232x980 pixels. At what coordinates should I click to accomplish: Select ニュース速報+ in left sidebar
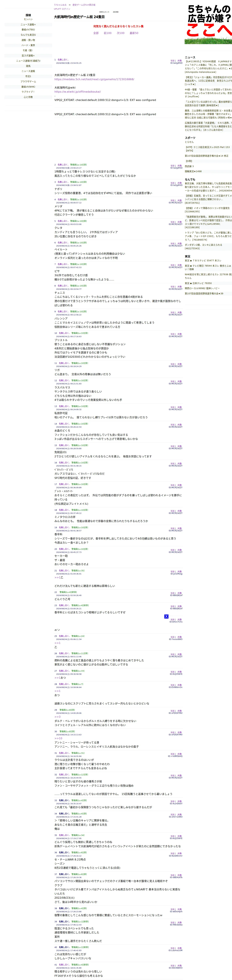[28, 24]
